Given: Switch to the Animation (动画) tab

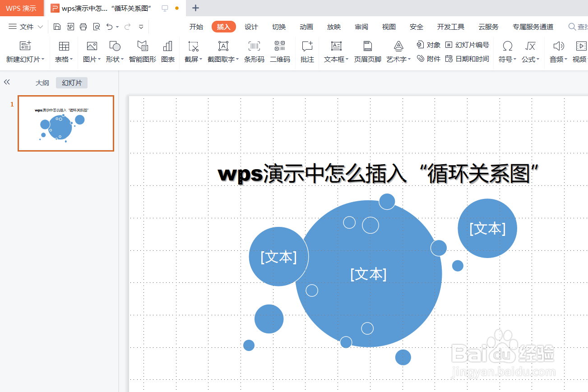Looking at the screenshot, I should click(x=306, y=27).
